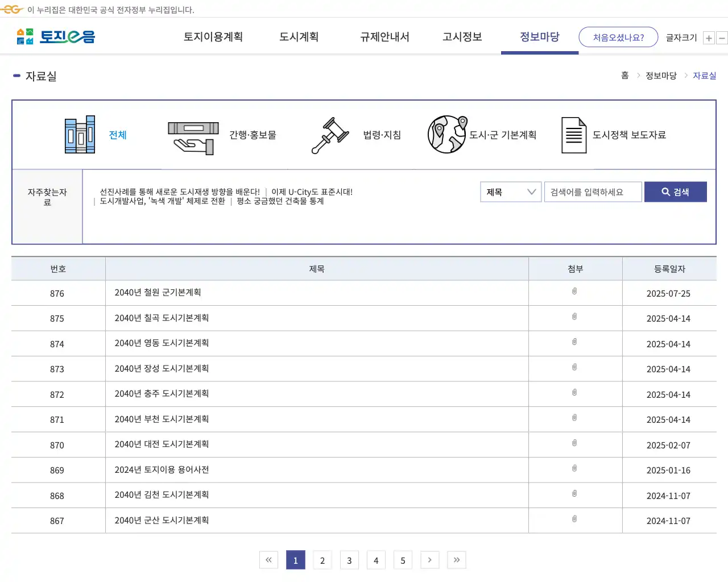Select the 정보마당 tab
Viewport: 728px width, 582px height.
coord(539,36)
